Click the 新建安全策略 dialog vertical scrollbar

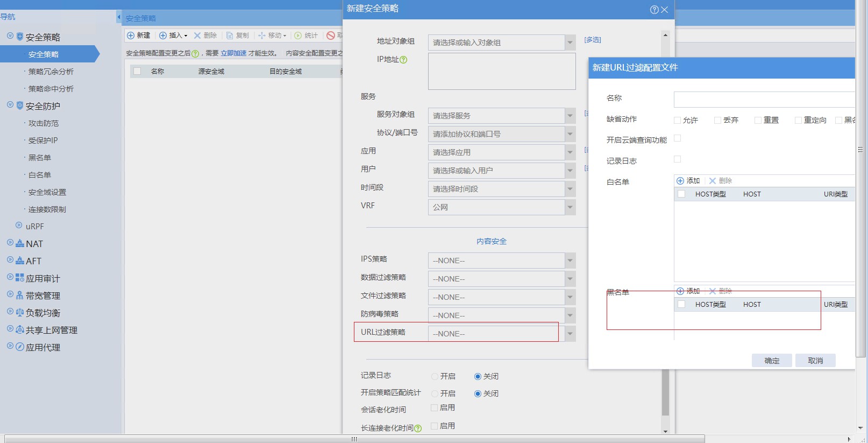tap(665, 392)
